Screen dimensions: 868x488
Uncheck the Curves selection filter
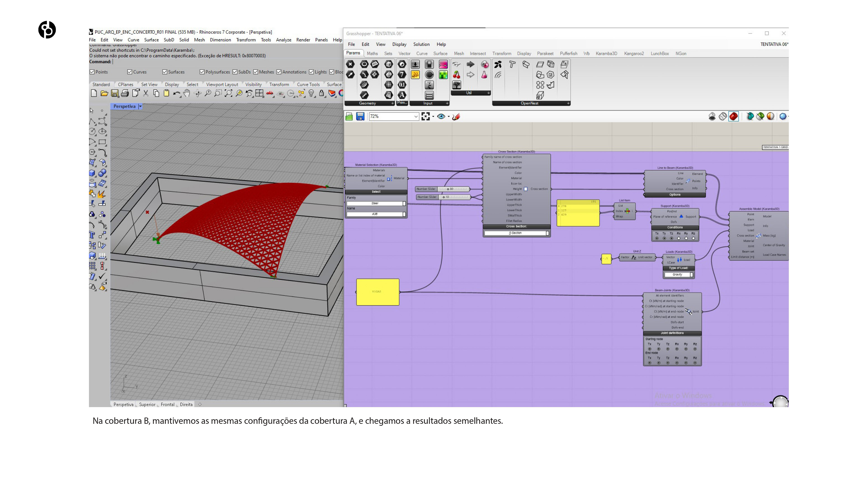130,72
